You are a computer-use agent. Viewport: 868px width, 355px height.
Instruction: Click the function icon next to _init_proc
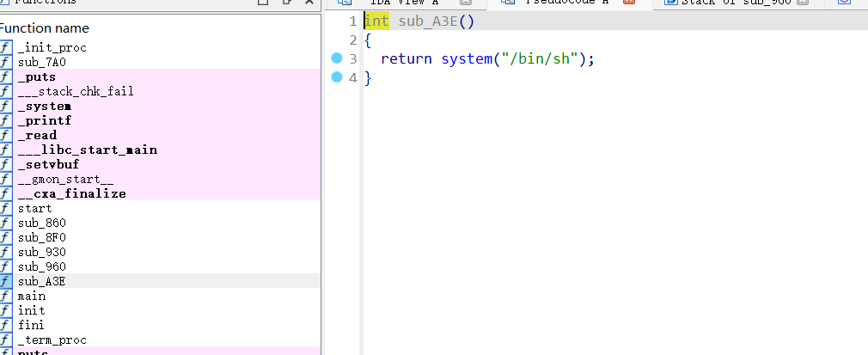pyautogui.click(x=6, y=47)
